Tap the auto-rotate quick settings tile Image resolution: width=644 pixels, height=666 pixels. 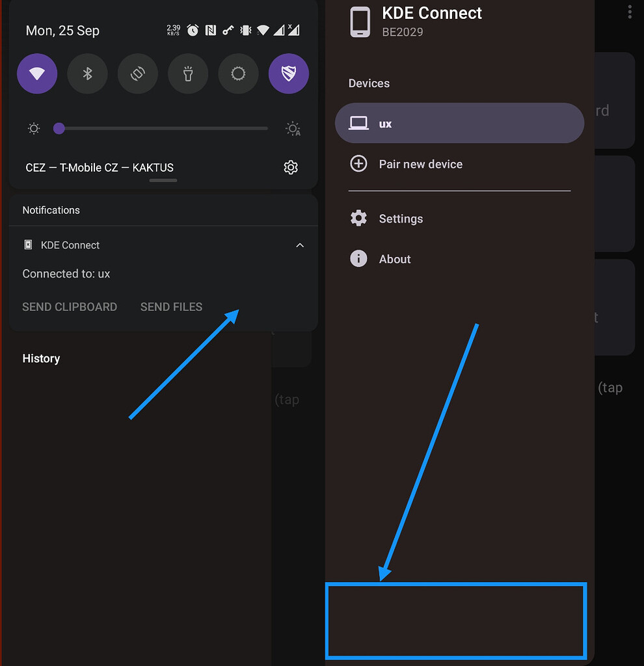[137, 73]
